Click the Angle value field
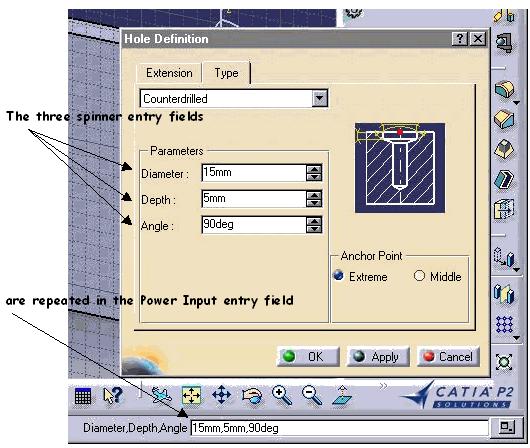 point(254,225)
